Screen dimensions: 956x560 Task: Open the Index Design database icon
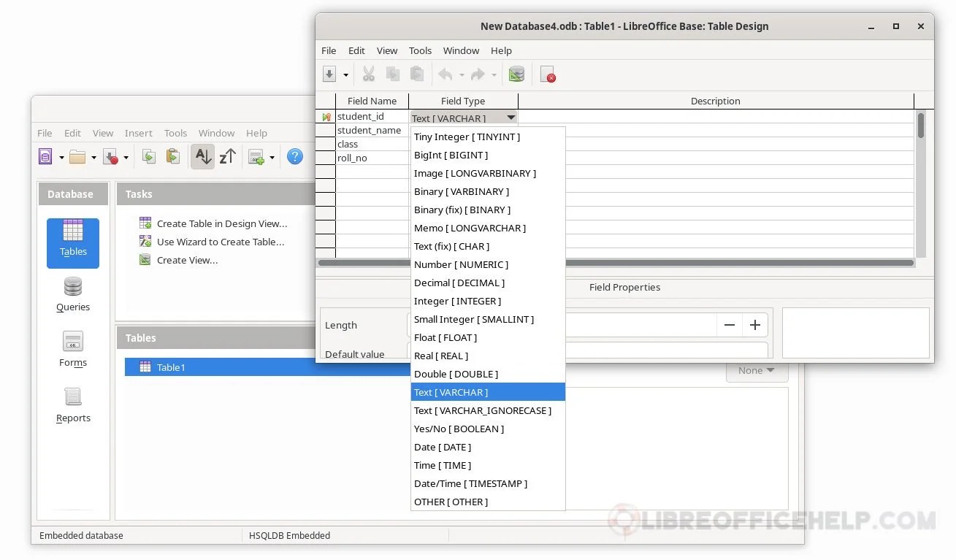tap(516, 74)
